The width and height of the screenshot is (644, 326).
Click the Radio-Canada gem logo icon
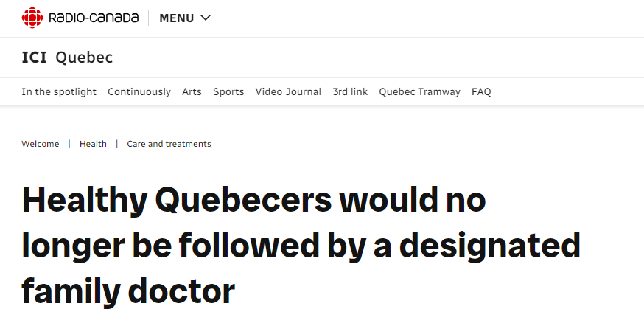click(32, 18)
